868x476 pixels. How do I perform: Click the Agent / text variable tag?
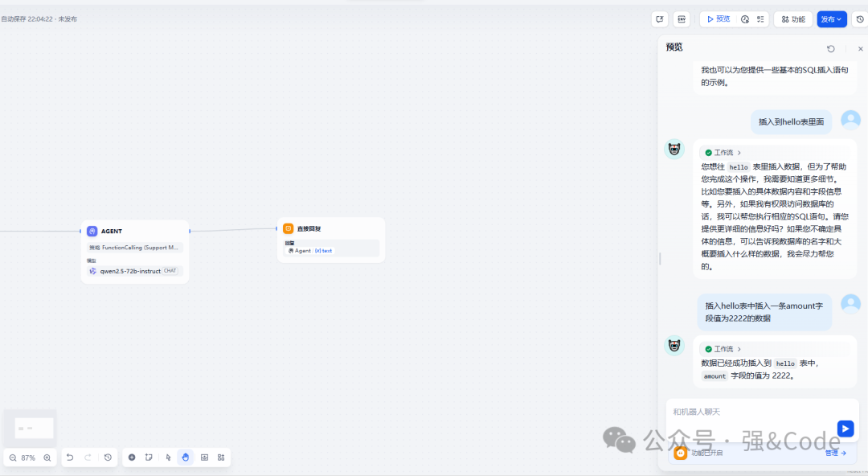pos(310,251)
